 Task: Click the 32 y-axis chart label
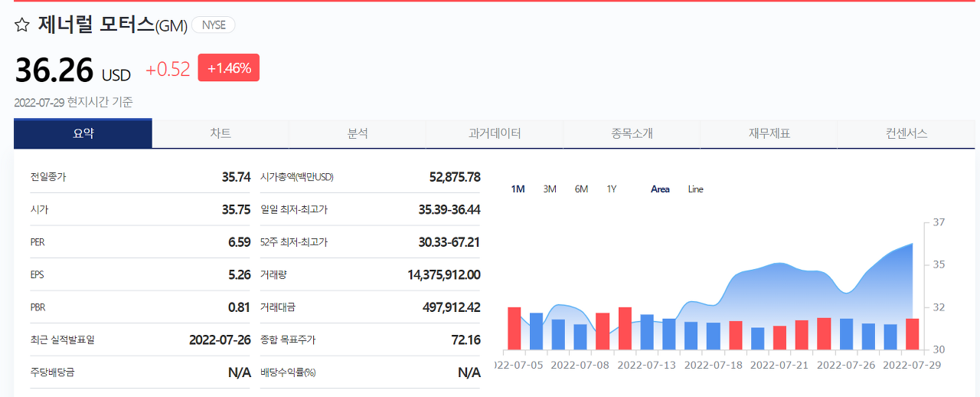pyautogui.click(x=939, y=307)
